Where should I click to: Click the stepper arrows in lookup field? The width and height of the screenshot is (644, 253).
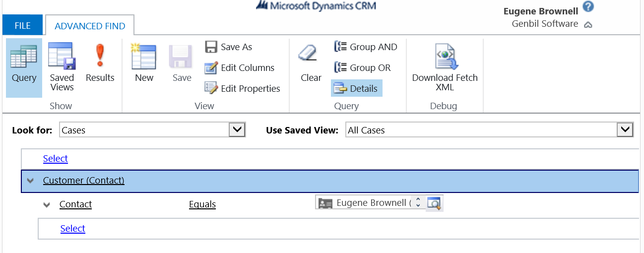(x=418, y=203)
